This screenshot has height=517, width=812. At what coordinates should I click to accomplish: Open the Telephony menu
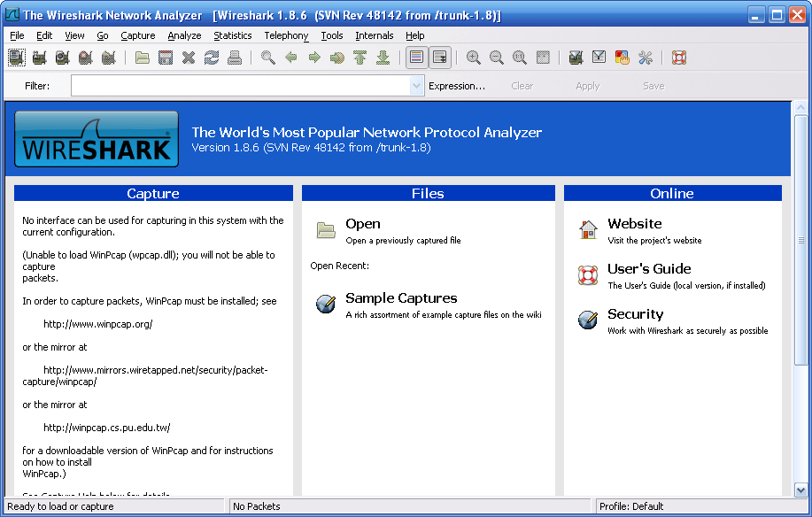tap(286, 35)
